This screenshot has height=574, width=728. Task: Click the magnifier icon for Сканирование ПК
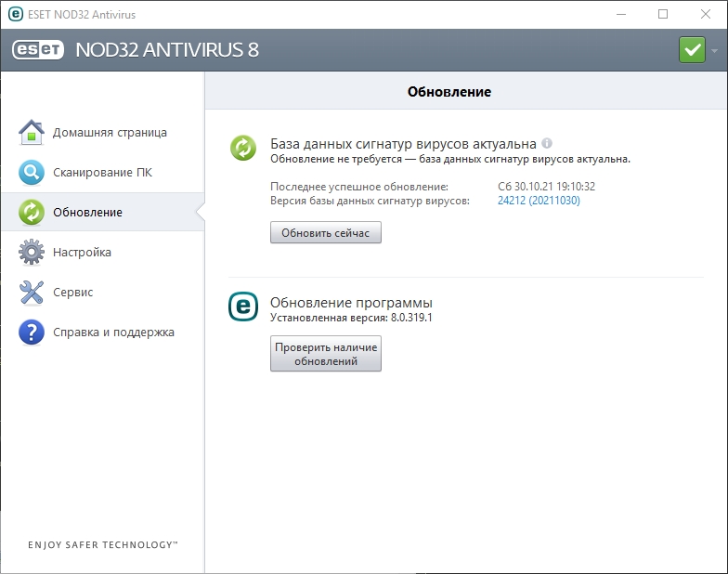click(32, 173)
